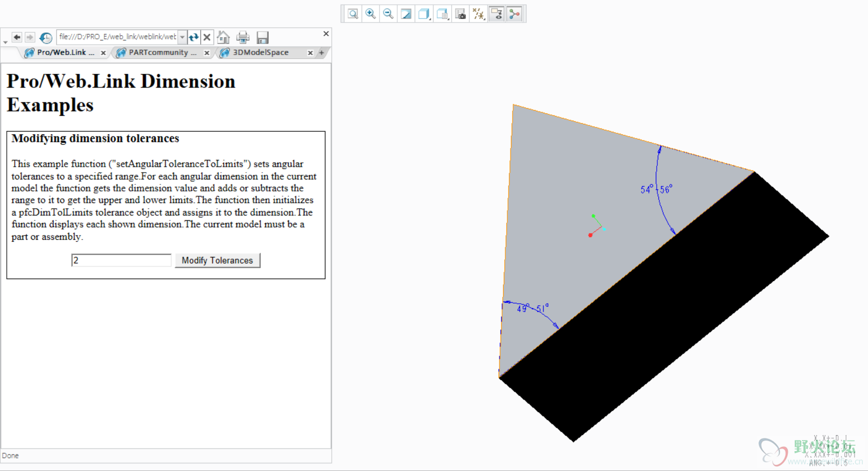Toggle the Annotation Display icon
Image resolution: width=868 pixels, height=471 pixels.
[496, 14]
